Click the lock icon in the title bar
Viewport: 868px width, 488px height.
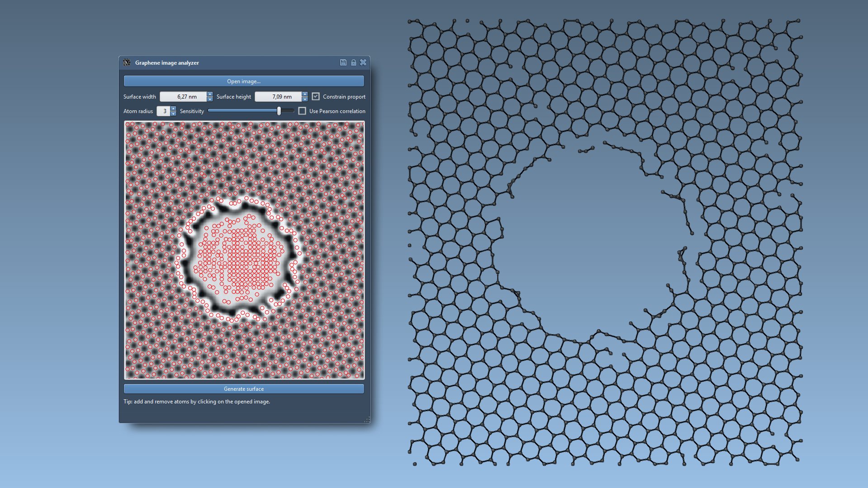(353, 62)
